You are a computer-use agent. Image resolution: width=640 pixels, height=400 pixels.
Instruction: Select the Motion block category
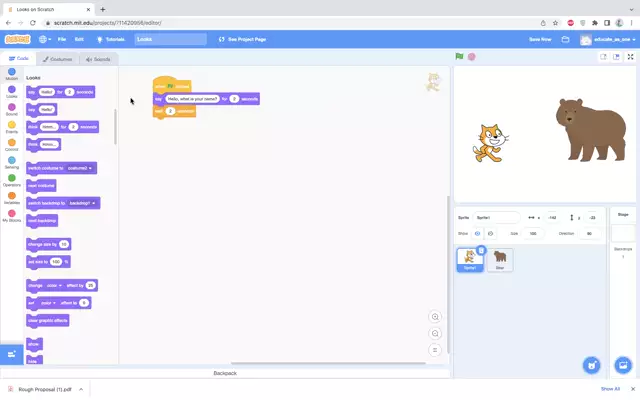[12, 74]
